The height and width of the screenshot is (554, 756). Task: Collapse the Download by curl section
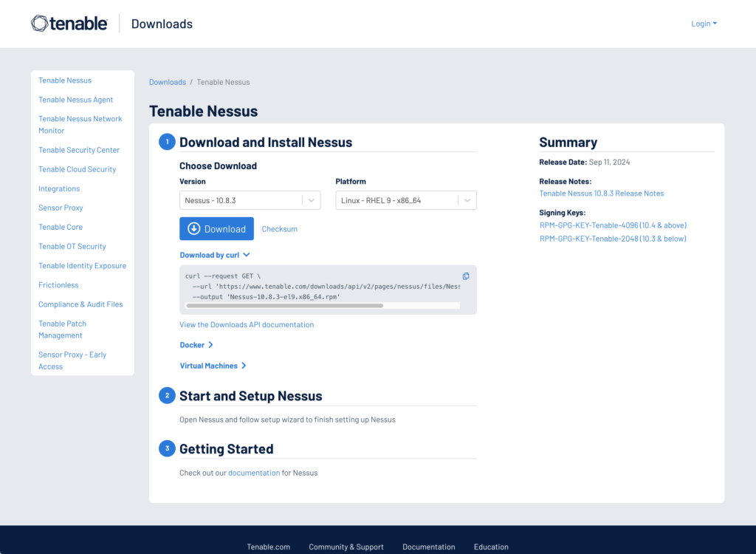215,255
